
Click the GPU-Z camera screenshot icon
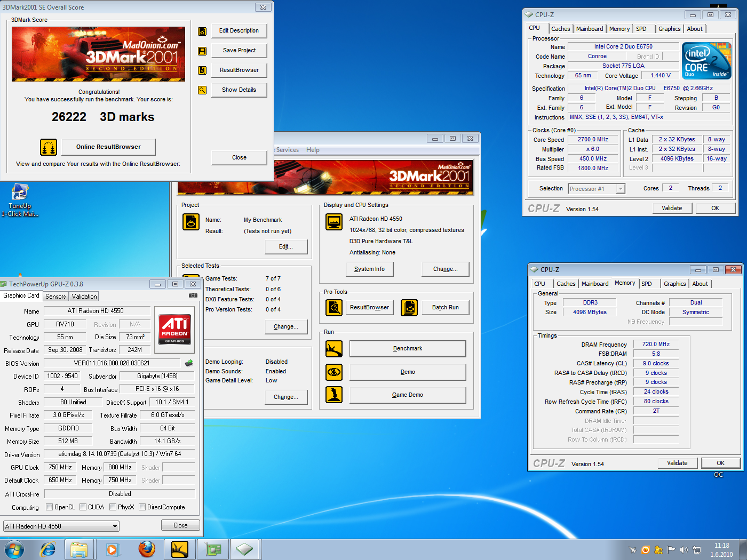point(193,295)
